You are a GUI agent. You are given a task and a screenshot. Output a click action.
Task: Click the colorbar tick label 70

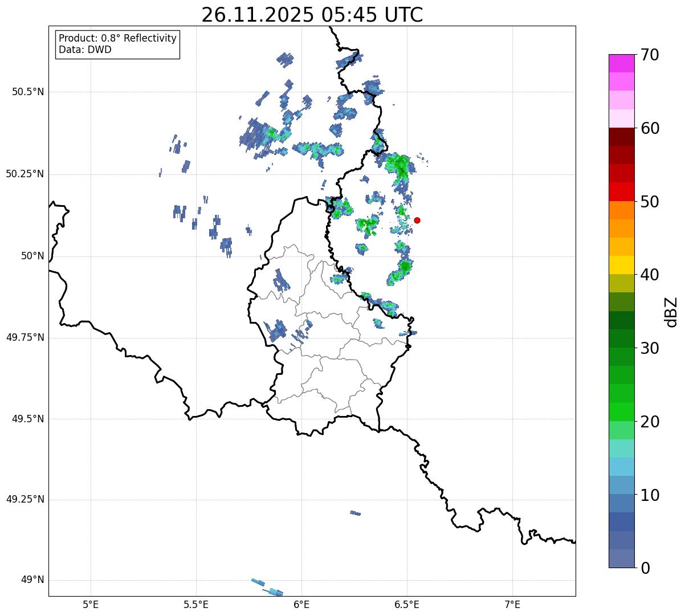(650, 55)
